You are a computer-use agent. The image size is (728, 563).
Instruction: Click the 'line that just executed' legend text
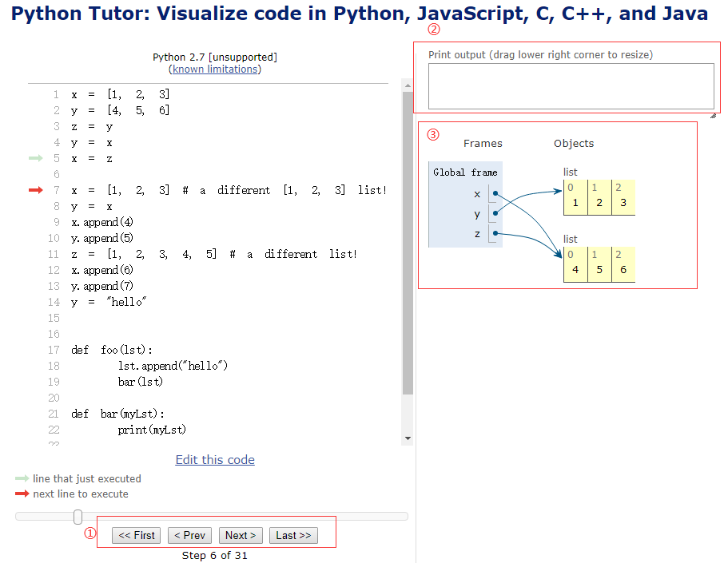click(x=87, y=478)
